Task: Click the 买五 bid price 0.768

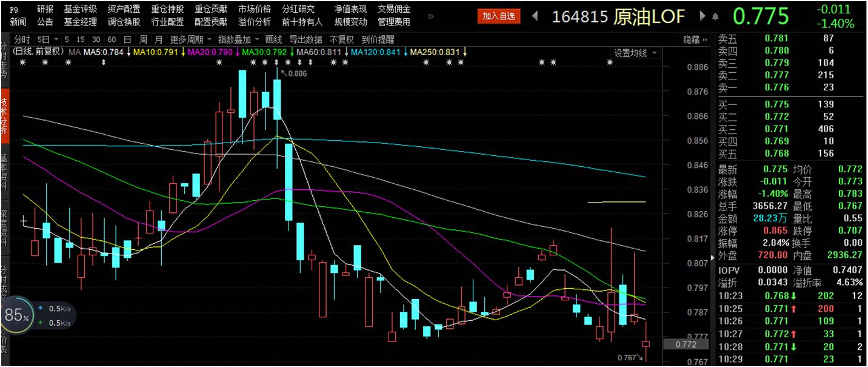Action: coord(777,153)
